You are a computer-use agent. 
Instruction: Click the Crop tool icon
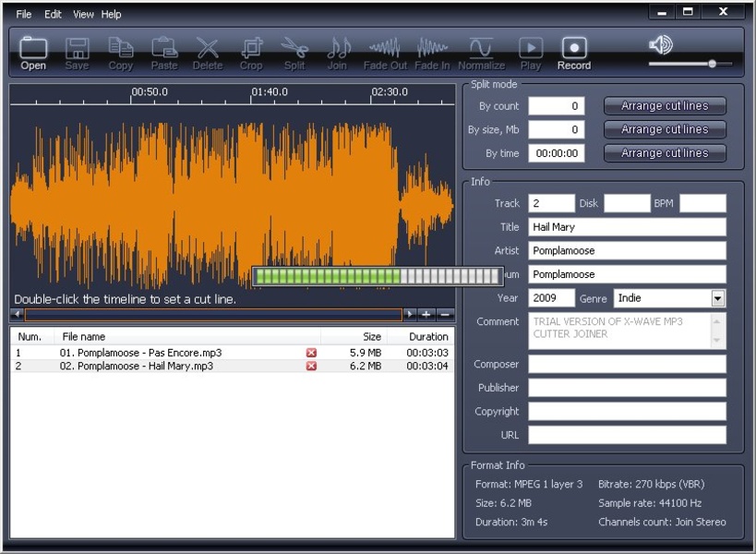pyautogui.click(x=251, y=48)
